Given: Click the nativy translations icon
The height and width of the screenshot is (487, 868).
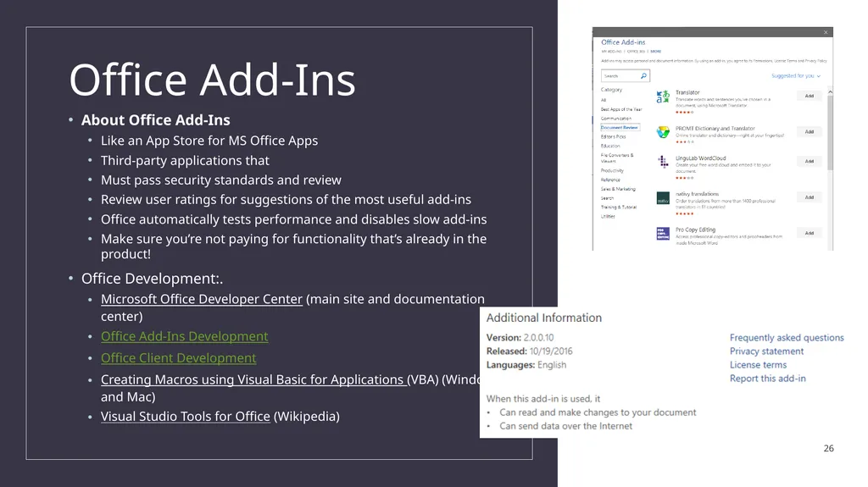Looking at the screenshot, I should (663, 198).
